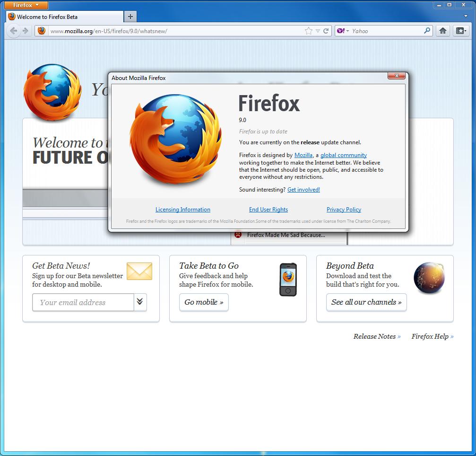The image size is (476, 456).
Task: Open a new tab with plus button
Action: 130,17
